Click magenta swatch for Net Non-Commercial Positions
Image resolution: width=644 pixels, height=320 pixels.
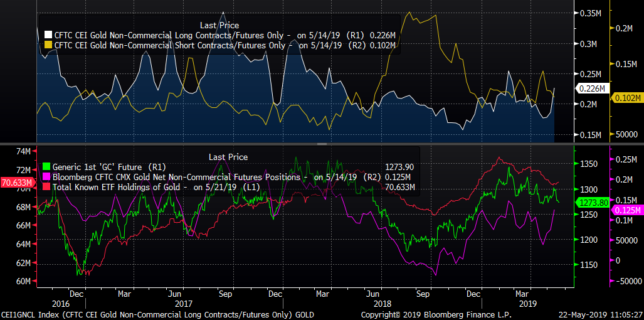(x=46, y=178)
